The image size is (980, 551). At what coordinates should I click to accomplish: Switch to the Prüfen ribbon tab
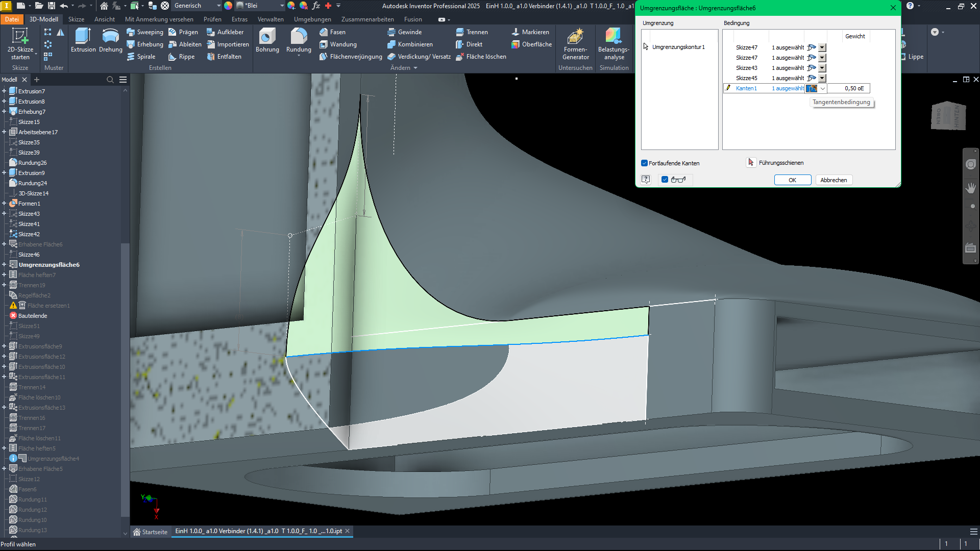[x=212, y=19]
